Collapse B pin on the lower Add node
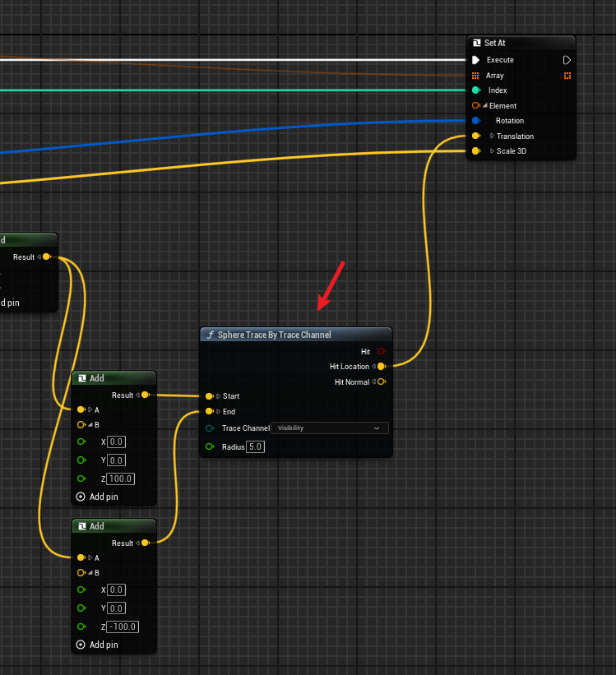This screenshot has width=616, height=675. click(x=90, y=573)
